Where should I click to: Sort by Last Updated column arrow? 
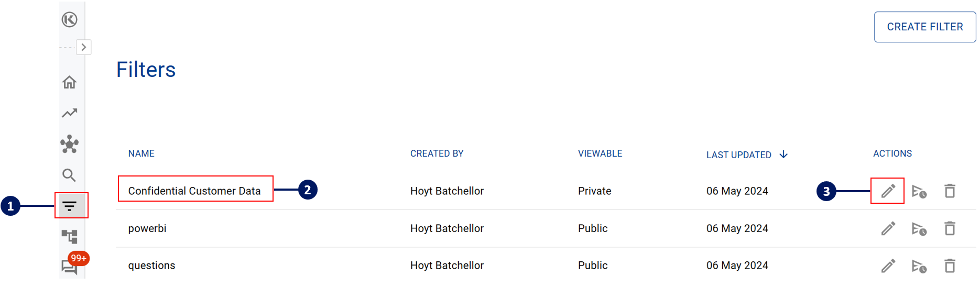click(783, 154)
